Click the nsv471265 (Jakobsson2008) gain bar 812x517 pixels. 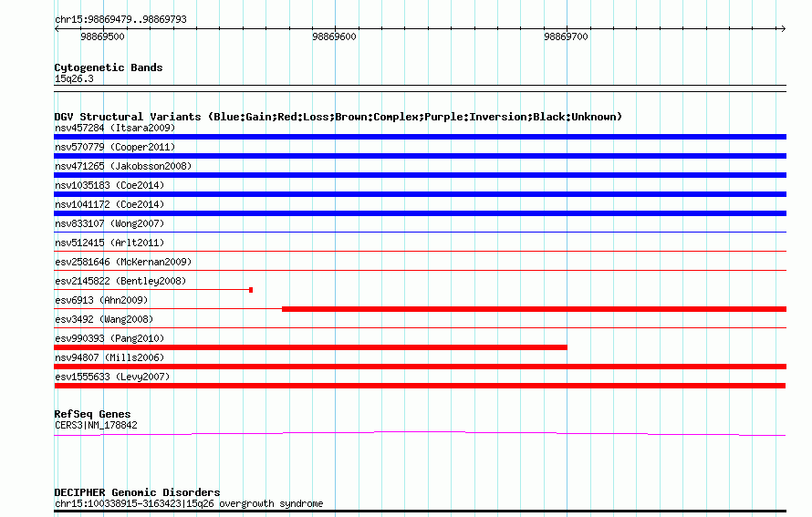(x=420, y=175)
